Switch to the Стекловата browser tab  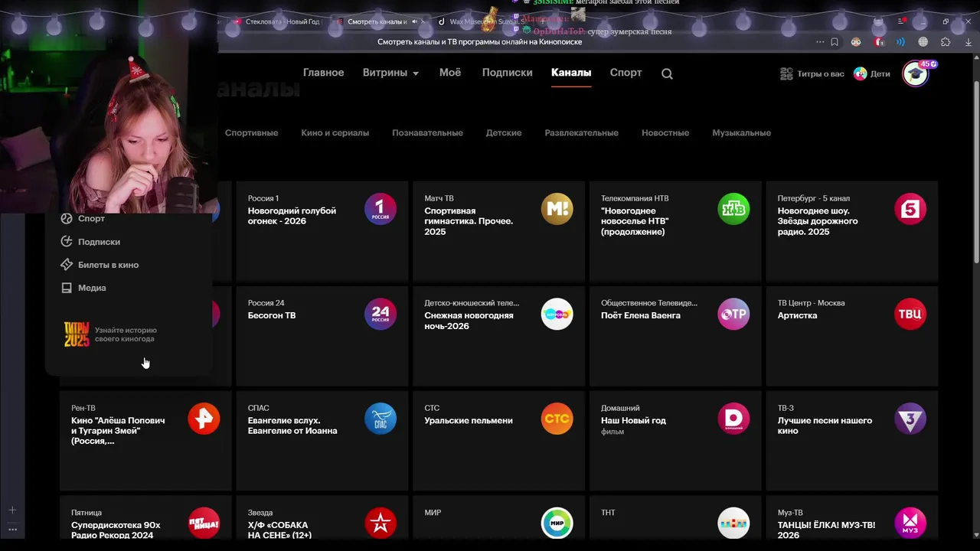click(279, 21)
